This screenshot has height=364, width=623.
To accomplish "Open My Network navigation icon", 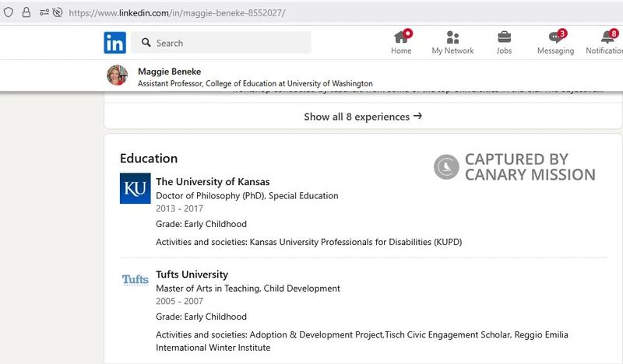I will pyautogui.click(x=452, y=43).
